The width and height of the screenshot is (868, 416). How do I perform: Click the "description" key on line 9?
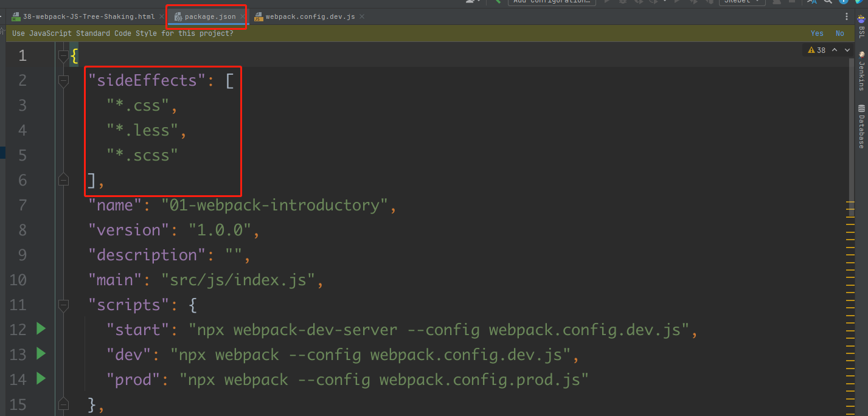147,255
